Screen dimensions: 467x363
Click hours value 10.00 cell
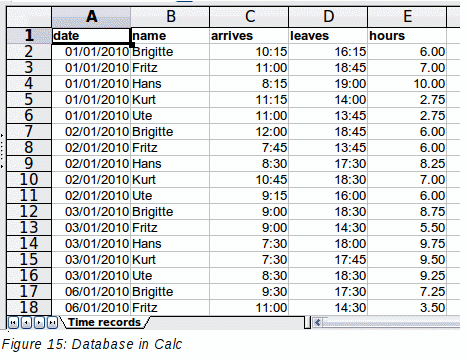(407, 84)
